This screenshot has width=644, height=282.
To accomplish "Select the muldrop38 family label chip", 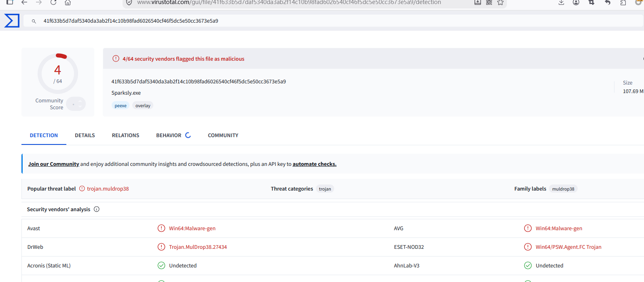I will (563, 189).
